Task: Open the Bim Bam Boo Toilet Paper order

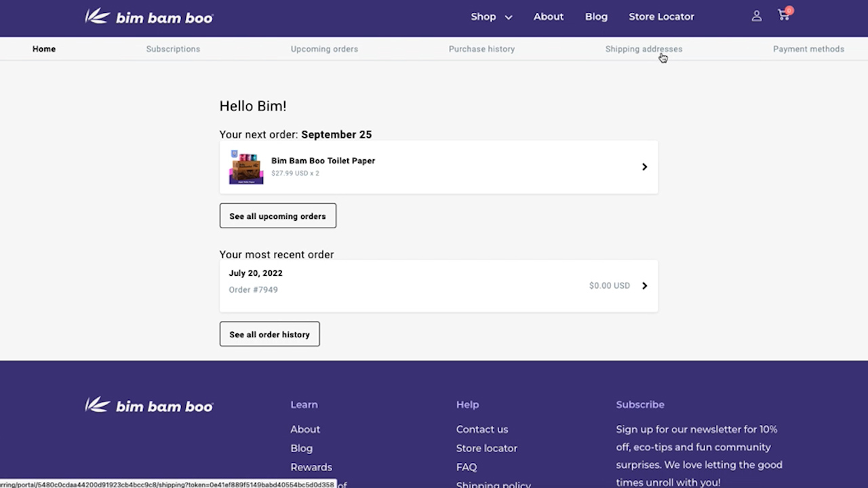Action: pos(439,167)
